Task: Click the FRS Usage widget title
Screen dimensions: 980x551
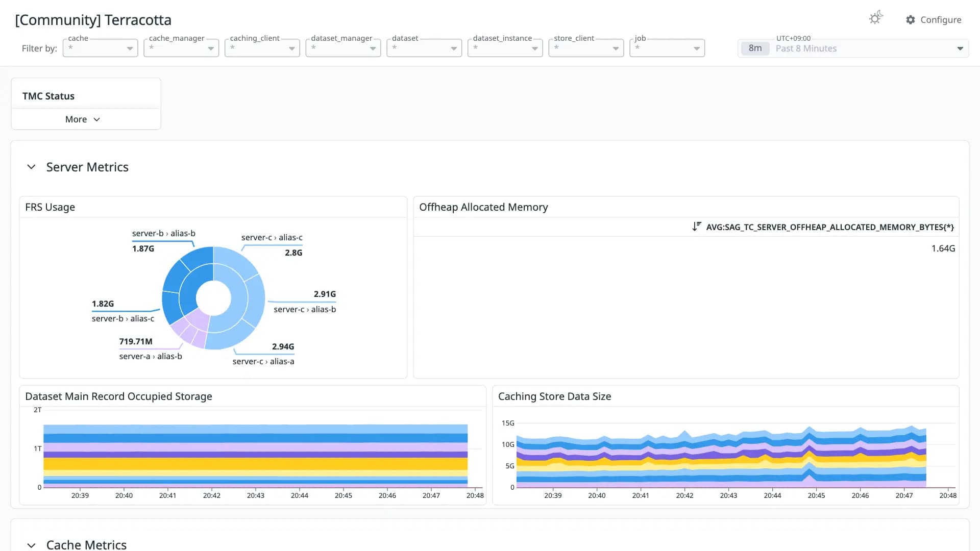Action: [50, 207]
